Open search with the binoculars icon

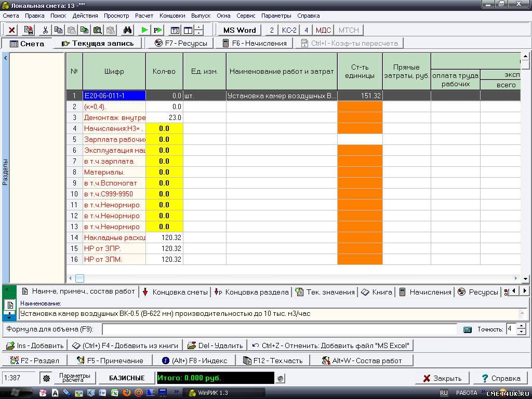click(x=128, y=30)
